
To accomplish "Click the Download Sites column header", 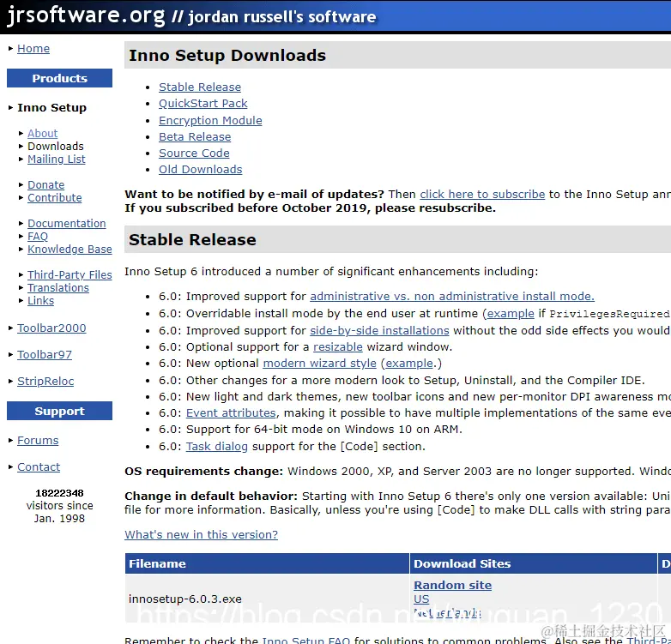I will [x=533, y=563].
